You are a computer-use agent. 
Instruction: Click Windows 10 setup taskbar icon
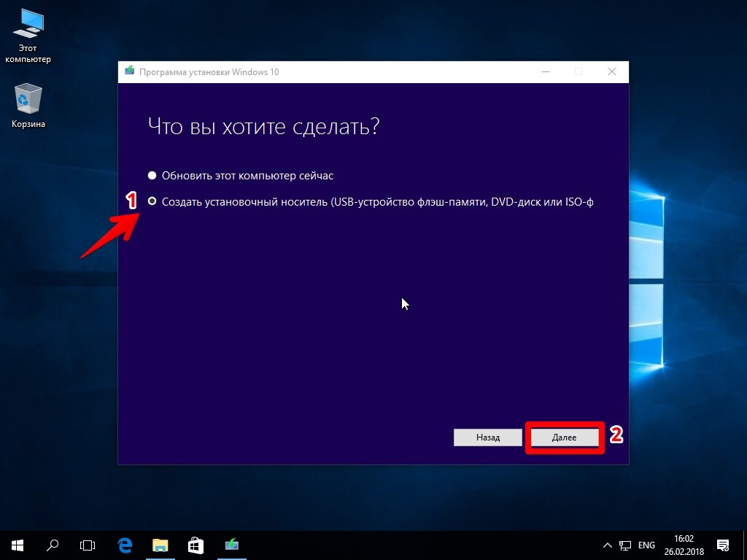(232, 545)
